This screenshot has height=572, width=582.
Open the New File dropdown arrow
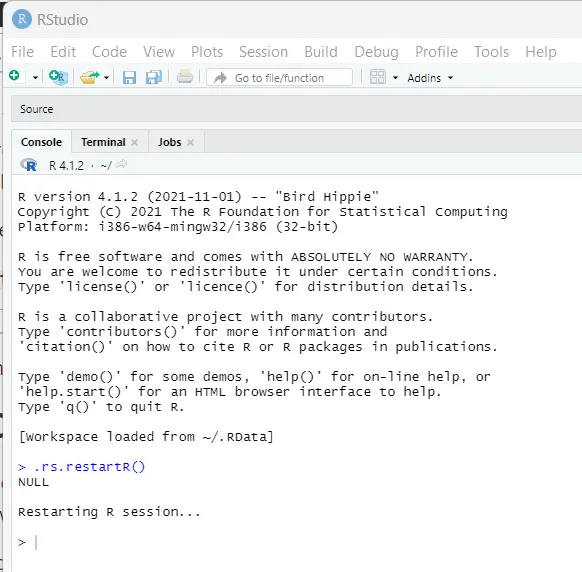(35, 78)
